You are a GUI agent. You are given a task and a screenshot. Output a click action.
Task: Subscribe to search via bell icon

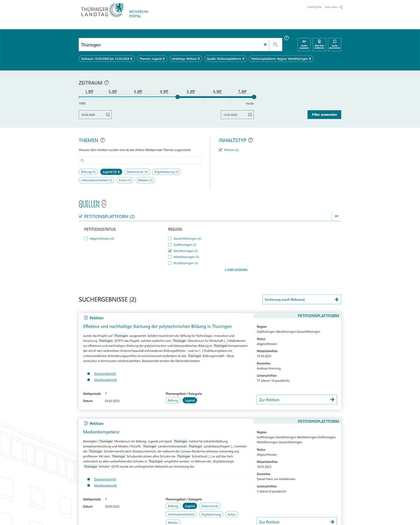pyautogui.click(x=335, y=45)
